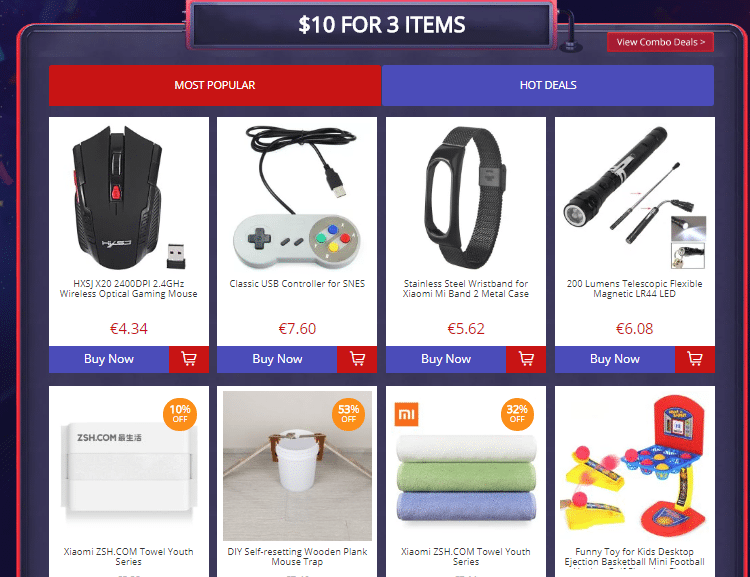Buy Now the Xiaomi wristband

coord(446,359)
